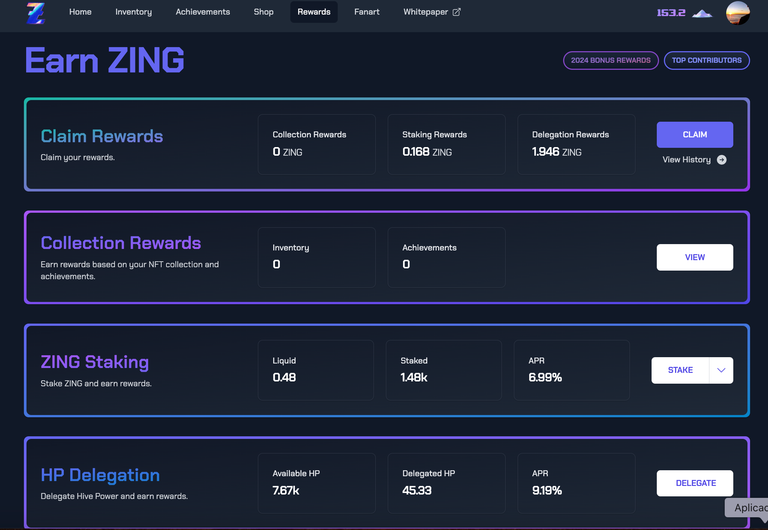768x530 pixels.
Task: Click 'Delegate Hive Power and earn rewards.' text
Action: [x=114, y=496]
